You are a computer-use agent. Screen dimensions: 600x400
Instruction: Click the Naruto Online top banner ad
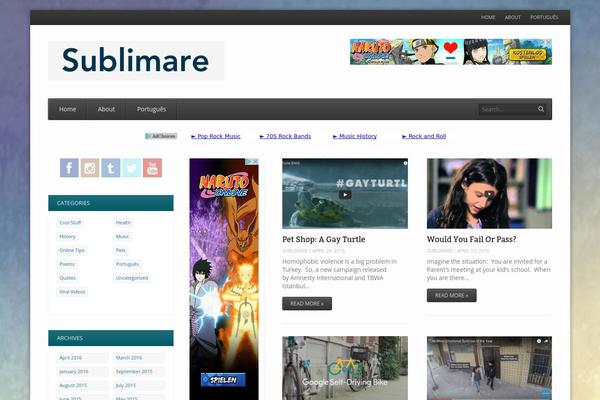click(x=451, y=52)
